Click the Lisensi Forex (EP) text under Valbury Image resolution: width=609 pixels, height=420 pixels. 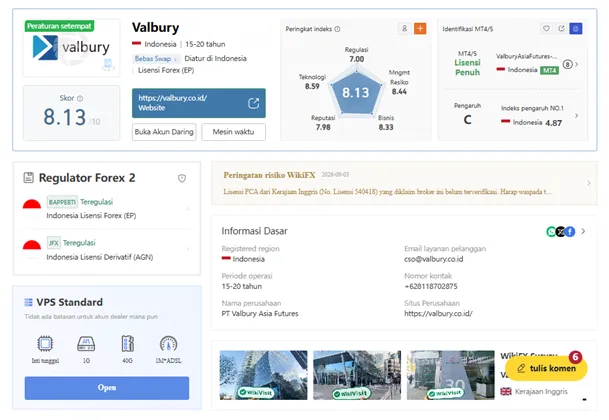[x=166, y=70]
